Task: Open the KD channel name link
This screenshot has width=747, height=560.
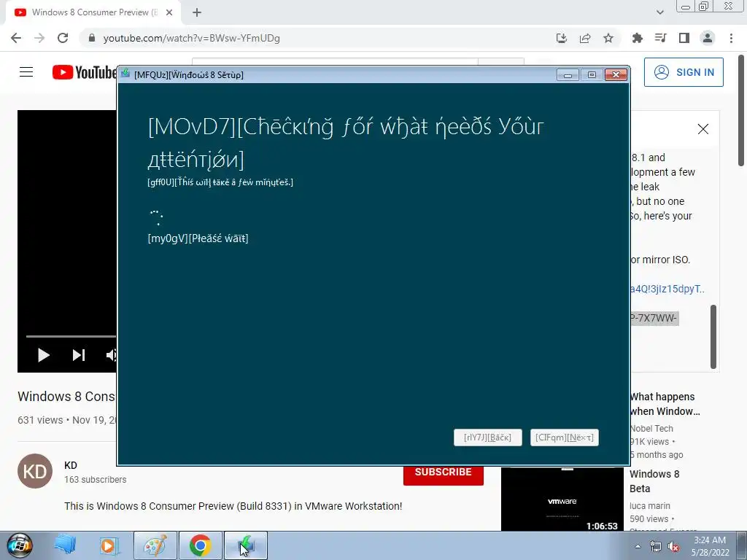Action: [x=71, y=465]
